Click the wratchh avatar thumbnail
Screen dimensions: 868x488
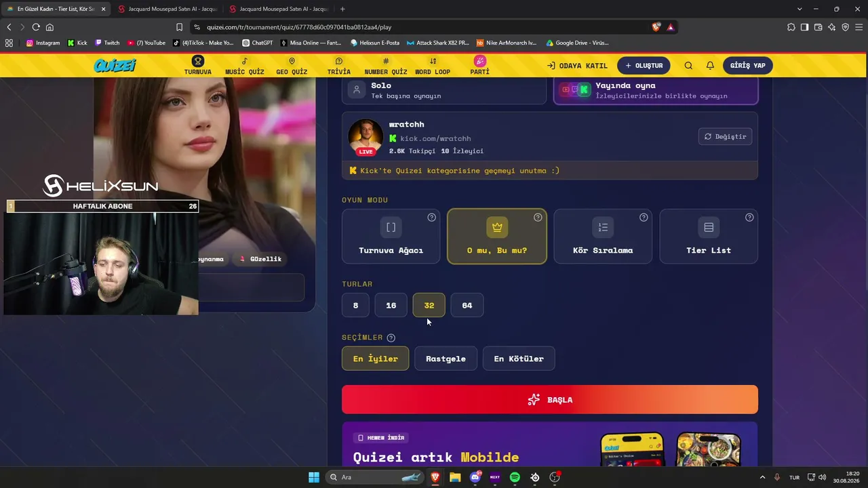click(x=366, y=138)
